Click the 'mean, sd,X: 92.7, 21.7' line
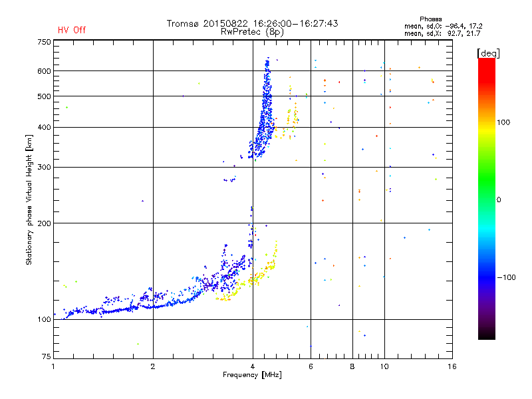Image resolution: width=532 pixels, height=399 pixels. 442,34
